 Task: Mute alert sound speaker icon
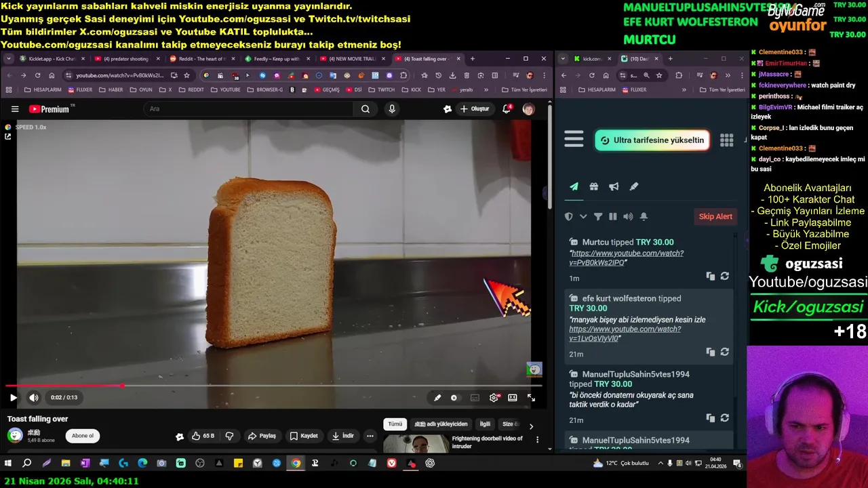tap(628, 216)
